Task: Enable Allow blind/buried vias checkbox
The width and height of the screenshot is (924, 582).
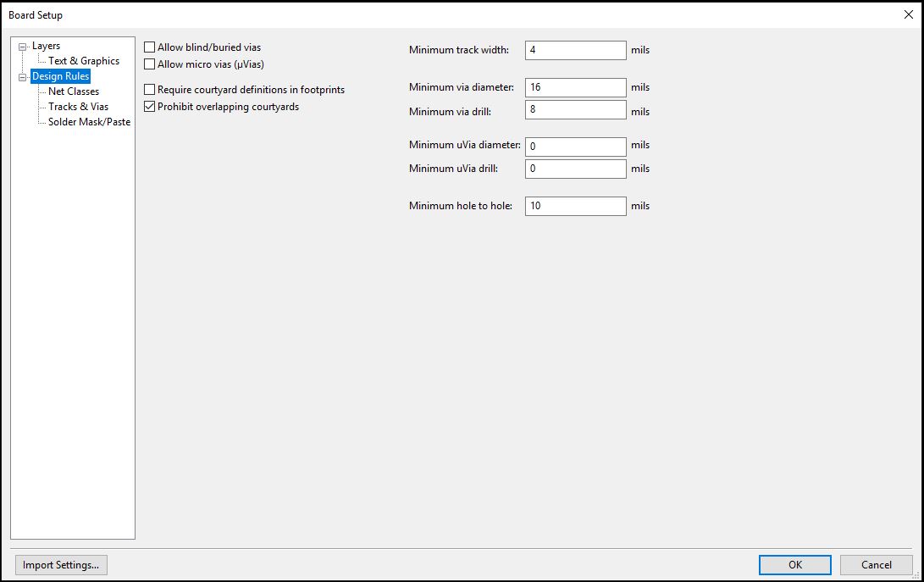Action: [150, 47]
